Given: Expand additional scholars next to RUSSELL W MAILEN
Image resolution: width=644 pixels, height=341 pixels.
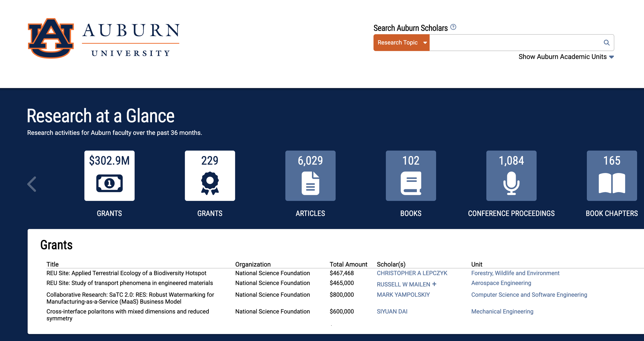Looking at the screenshot, I should tap(434, 284).
